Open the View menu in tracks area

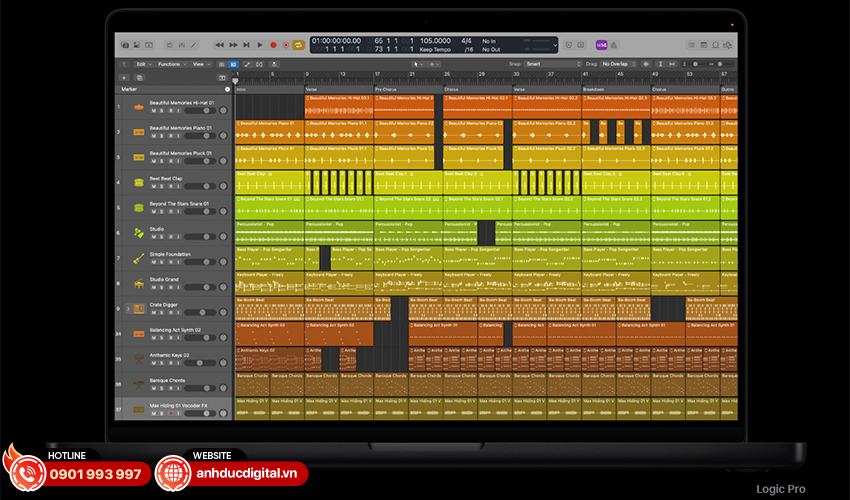point(199,64)
